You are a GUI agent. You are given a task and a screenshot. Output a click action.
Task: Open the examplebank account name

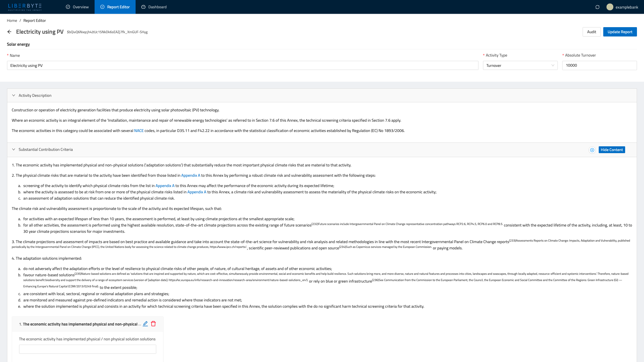pyautogui.click(x=627, y=7)
